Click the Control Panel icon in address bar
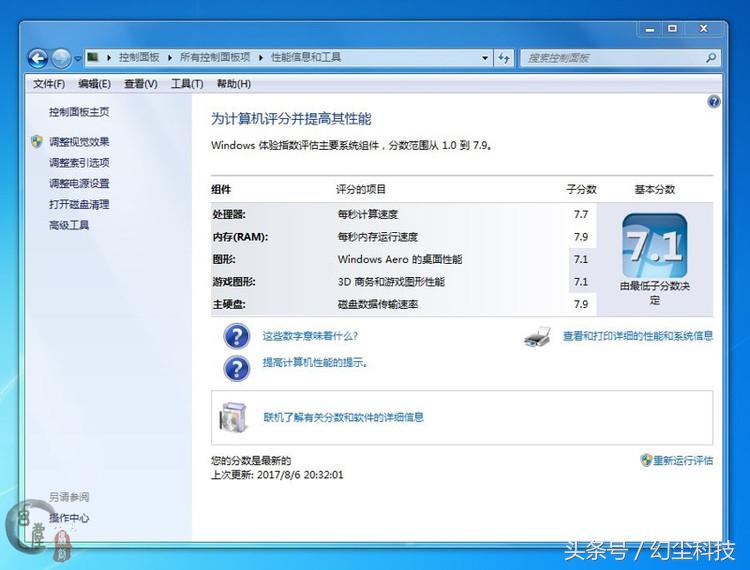 point(93,57)
